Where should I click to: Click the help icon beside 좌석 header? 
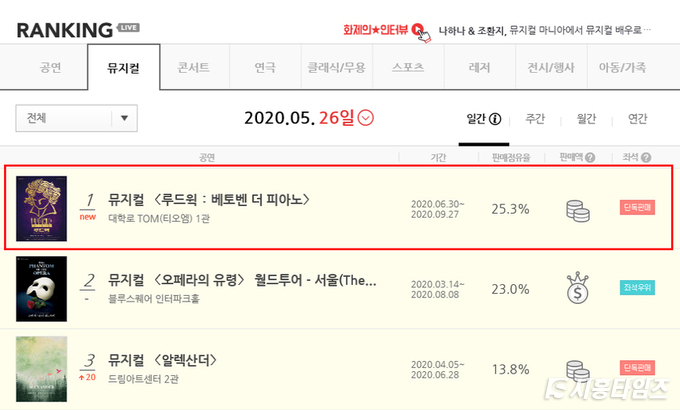tap(646, 157)
